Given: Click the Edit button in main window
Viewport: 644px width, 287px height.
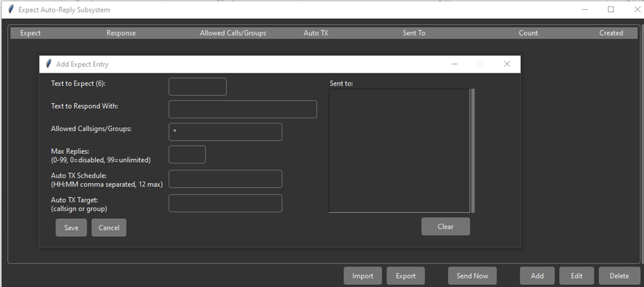Looking at the screenshot, I should [x=577, y=276].
